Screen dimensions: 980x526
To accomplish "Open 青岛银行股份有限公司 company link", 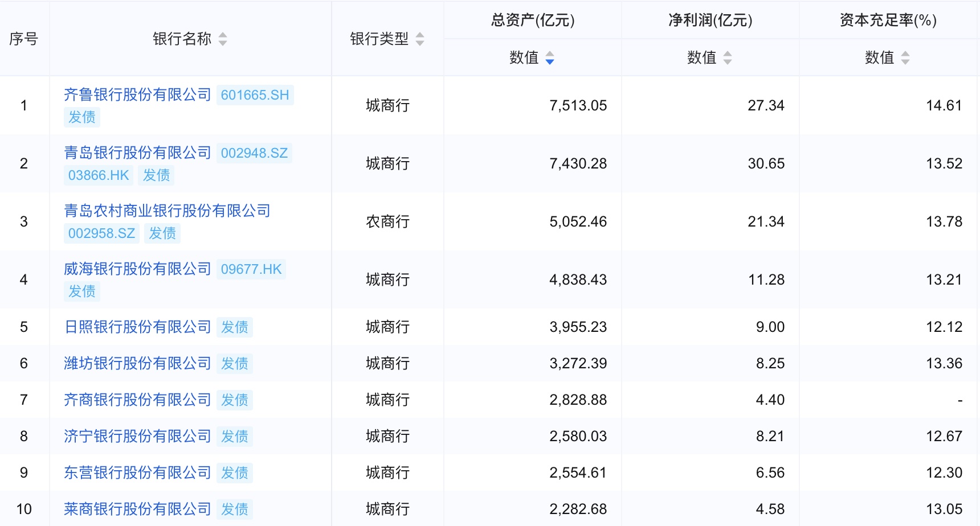I will (x=137, y=153).
